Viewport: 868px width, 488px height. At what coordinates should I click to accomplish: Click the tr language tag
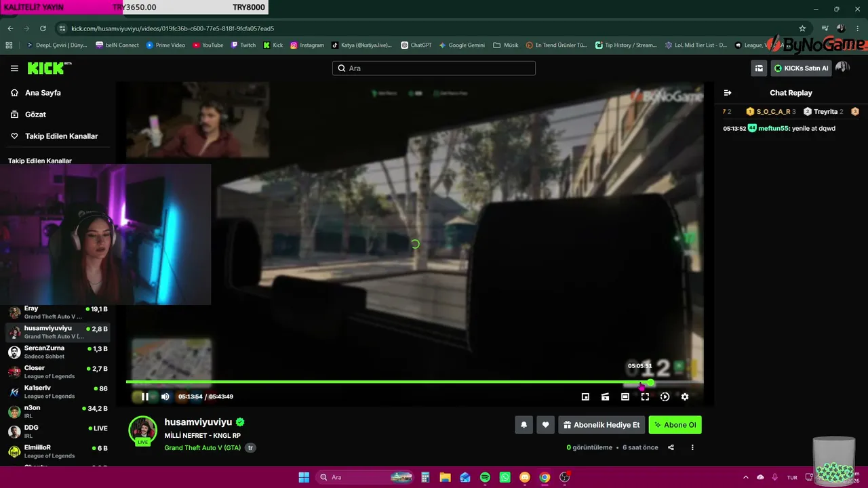point(250,448)
